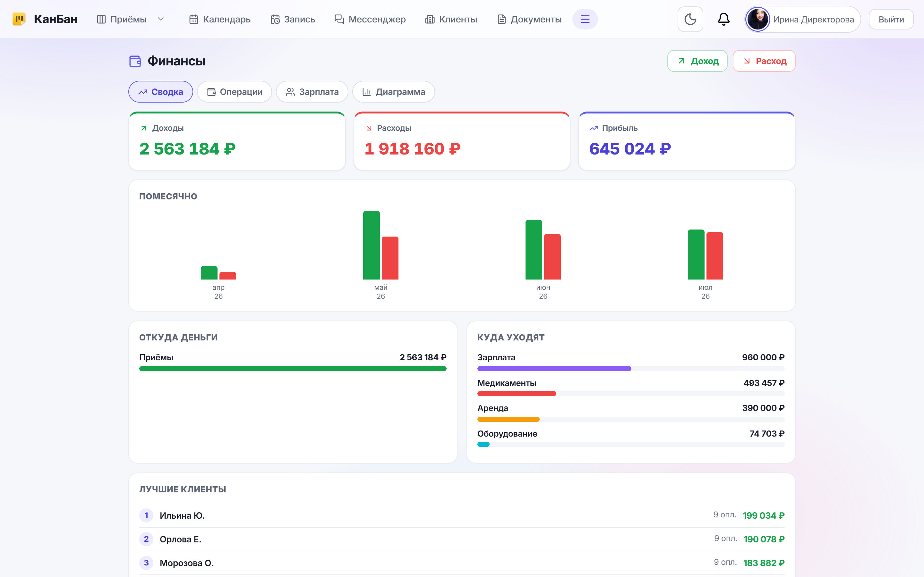This screenshot has height=577, width=924.
Task: Open notifications bell
Action: pyautogui.click(x=723, y=19)
